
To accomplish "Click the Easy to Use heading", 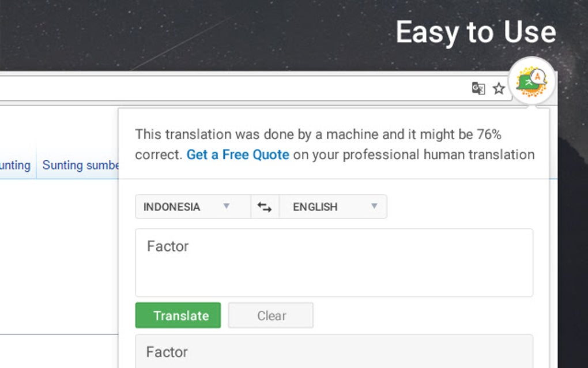I will [x=476, y=32].
